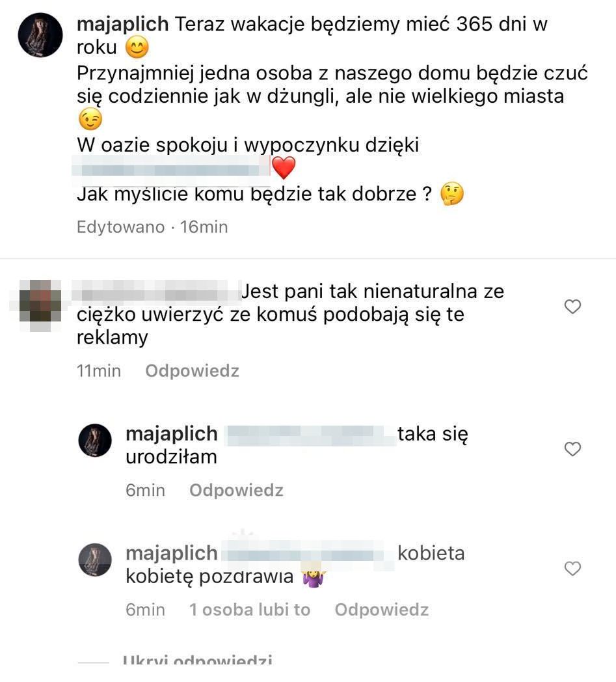The width and height of the screenshot is (616, 682).
Task: Click blurred mention before 'kobieta'
Action: [x=309, y=553]
